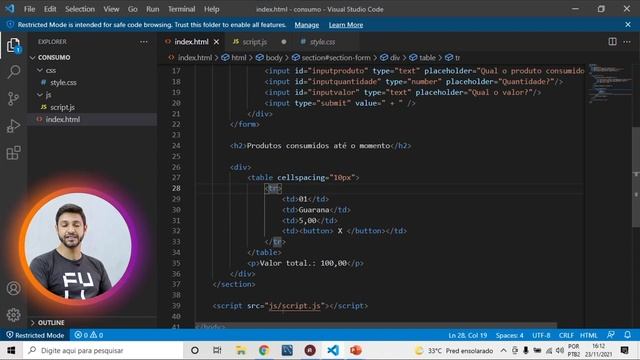
Task: Open the Help menu
Action: click(x=211, y=9)
